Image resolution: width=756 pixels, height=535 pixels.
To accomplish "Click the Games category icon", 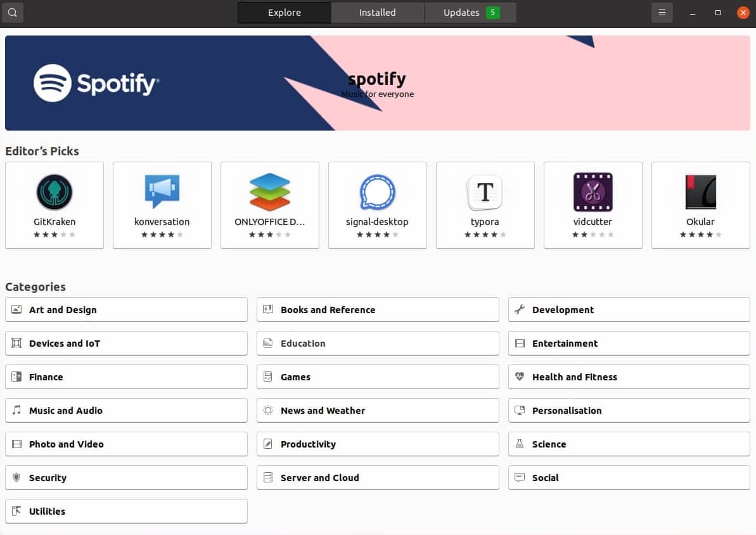I will [x=268, y=377].
